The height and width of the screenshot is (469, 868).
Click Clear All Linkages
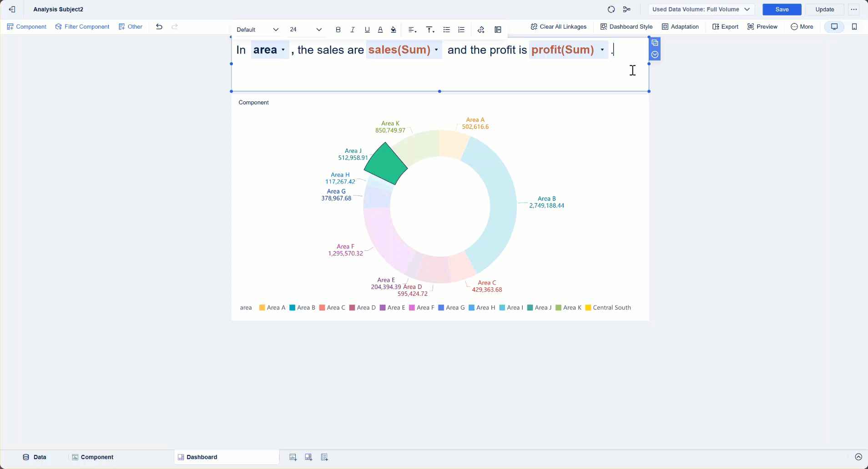pyautogui.click(x=559, y=27)
